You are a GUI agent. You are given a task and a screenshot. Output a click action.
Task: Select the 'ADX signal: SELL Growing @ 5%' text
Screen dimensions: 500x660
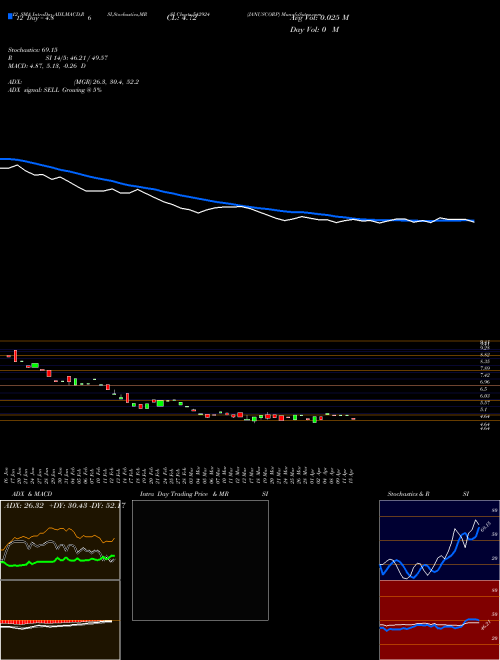tap(55, 90)
